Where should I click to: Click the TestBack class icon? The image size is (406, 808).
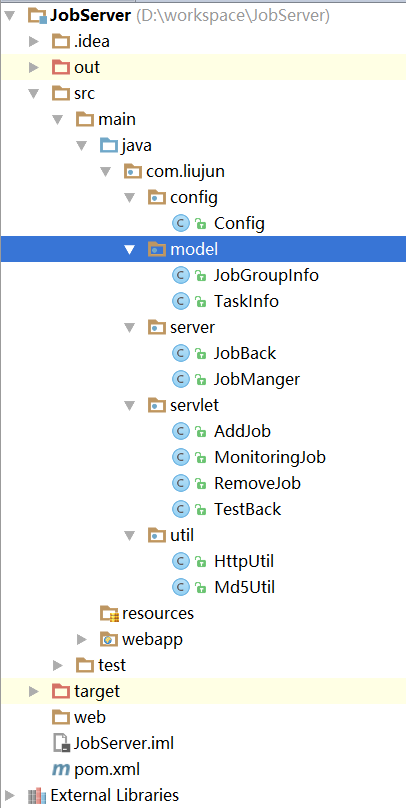tap(180, 509)
